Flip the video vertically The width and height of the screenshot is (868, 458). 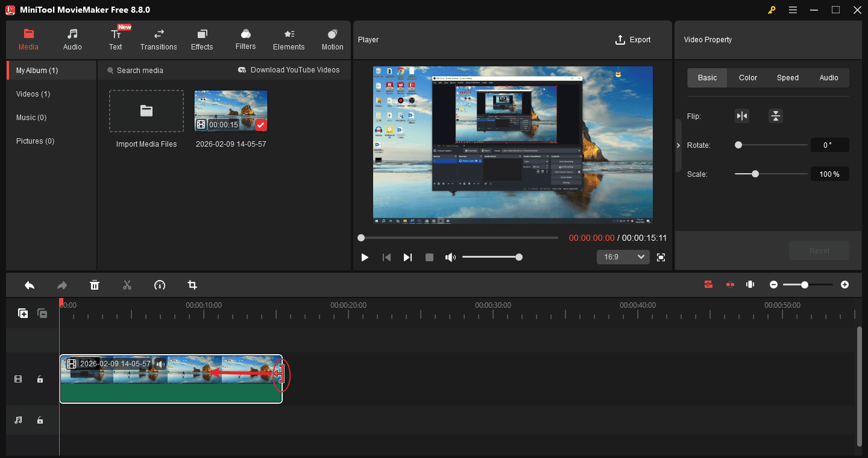tap(776, 116)
